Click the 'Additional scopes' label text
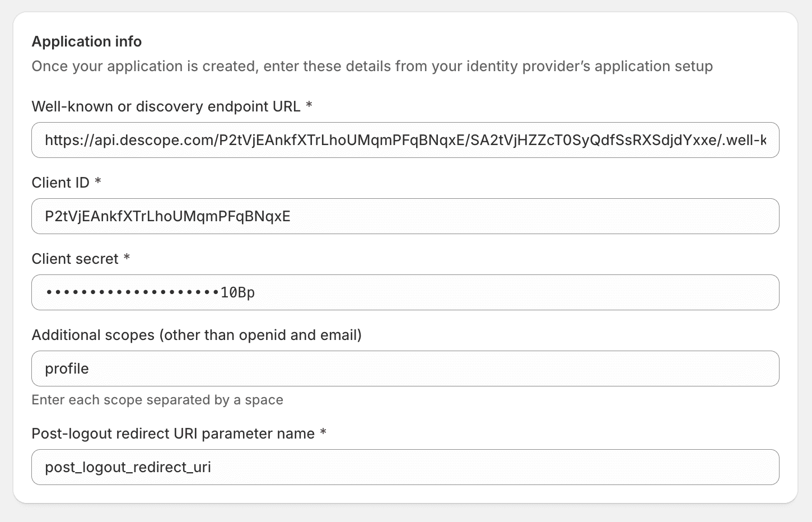Image resolution: width=812 pixels, height=522 pixels. [197, 334]
